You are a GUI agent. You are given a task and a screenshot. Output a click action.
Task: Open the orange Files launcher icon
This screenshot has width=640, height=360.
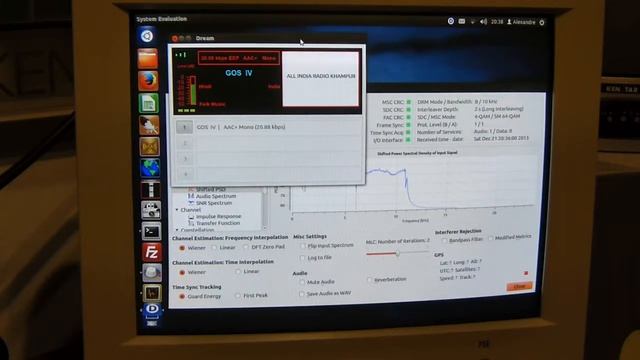click(x=148, y=59)
